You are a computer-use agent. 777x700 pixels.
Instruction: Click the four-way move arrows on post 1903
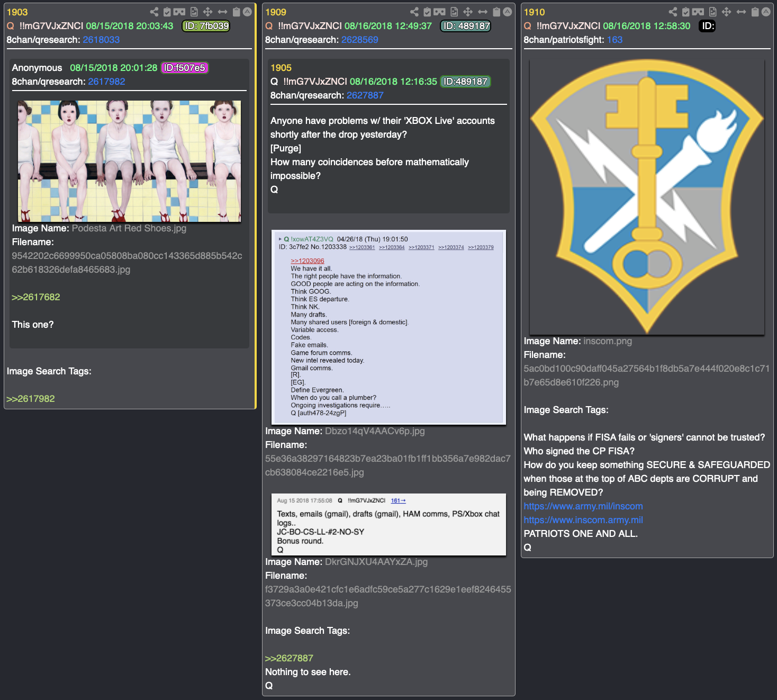click(x=207, y=12)
